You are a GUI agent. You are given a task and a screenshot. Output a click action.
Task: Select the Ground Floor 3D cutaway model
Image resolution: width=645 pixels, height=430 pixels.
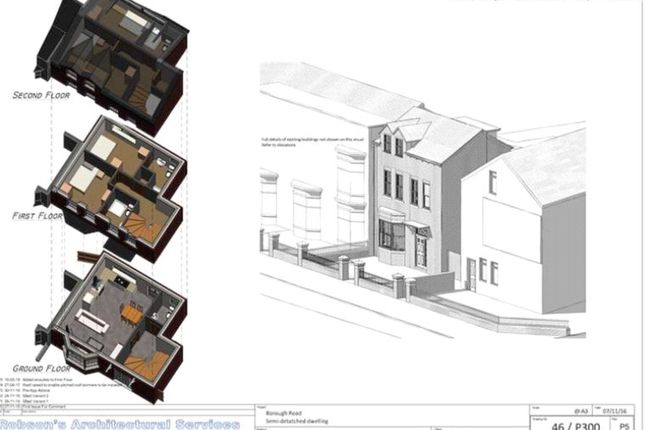pos(117,327)
